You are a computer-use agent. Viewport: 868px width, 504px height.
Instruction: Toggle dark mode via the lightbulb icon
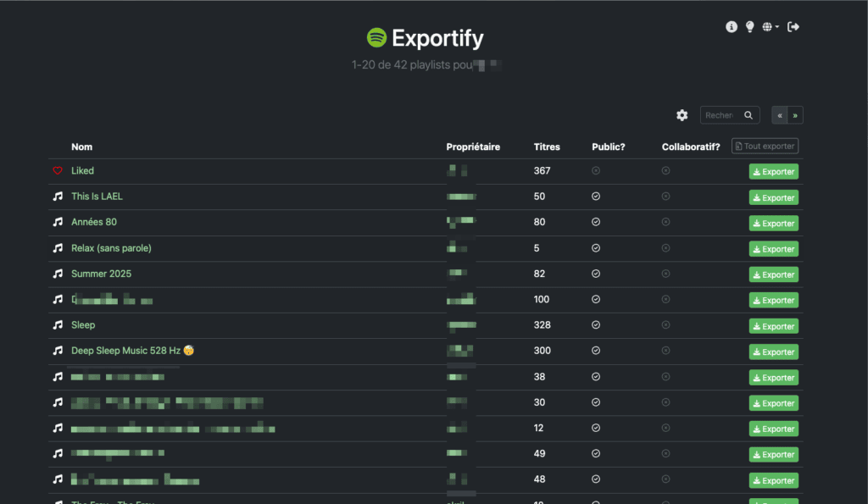pyautogui.click(x=749, y=26)
